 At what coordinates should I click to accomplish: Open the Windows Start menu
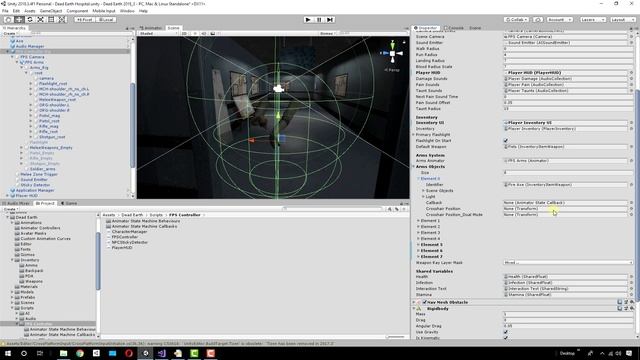(8, 353)
